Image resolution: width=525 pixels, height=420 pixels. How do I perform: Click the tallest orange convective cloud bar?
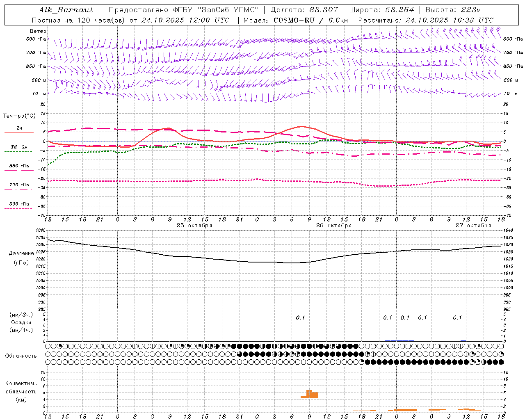point(309,394)
